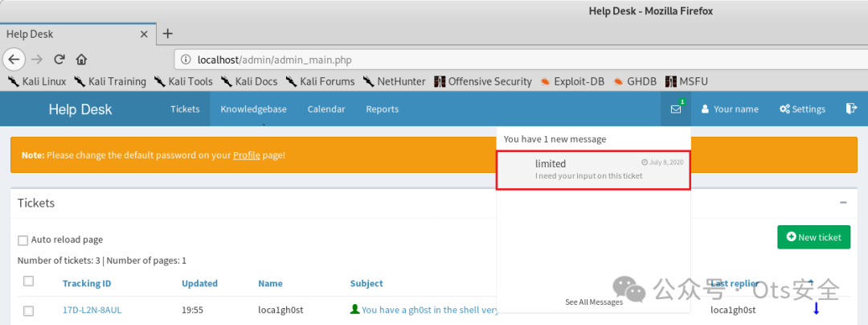
Task: Open the Profile link in the note
Action: 247,155
